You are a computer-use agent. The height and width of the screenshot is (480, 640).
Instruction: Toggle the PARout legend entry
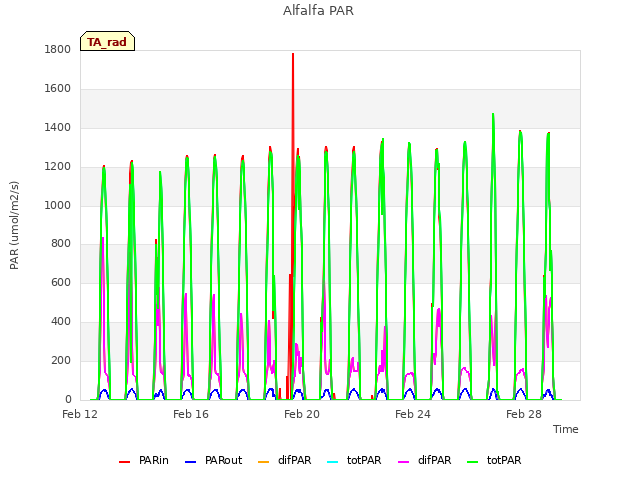pyautogui.click(x=213, y=460)
